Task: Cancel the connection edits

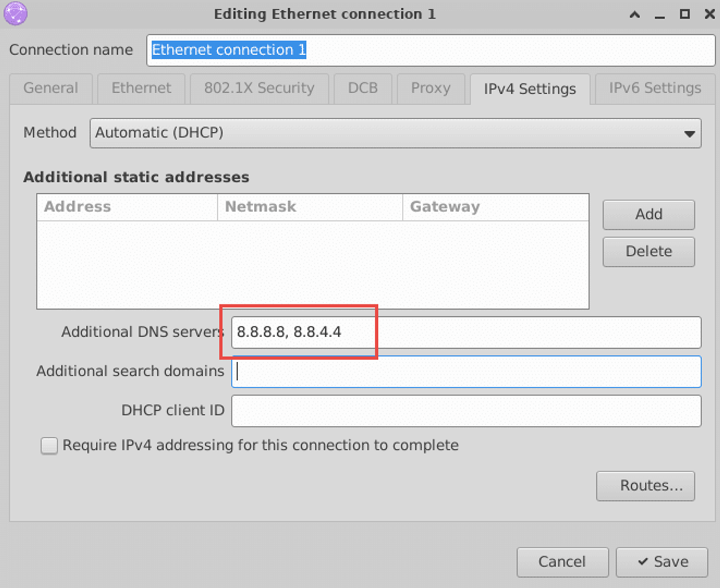Action: pyautogui.click(x=563, y=562)
